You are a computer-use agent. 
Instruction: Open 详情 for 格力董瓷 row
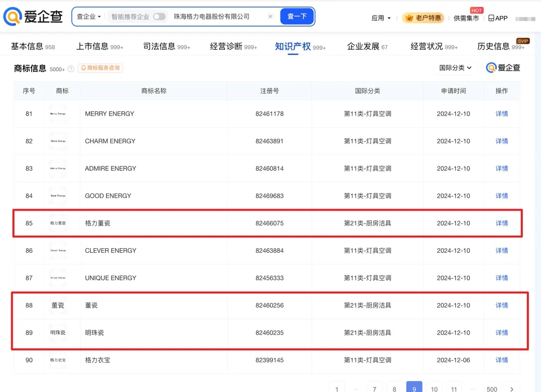coord(502,223)
